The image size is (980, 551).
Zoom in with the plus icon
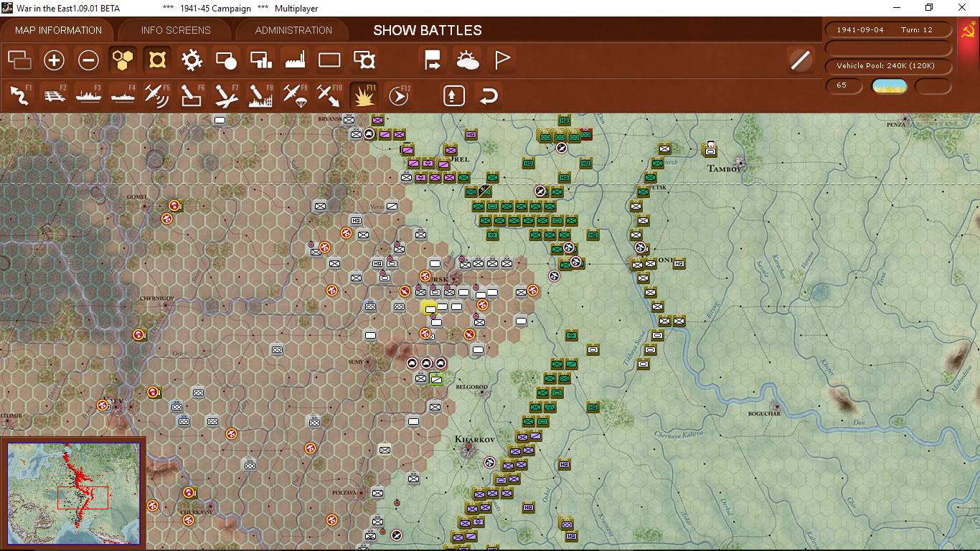point(54,60)
